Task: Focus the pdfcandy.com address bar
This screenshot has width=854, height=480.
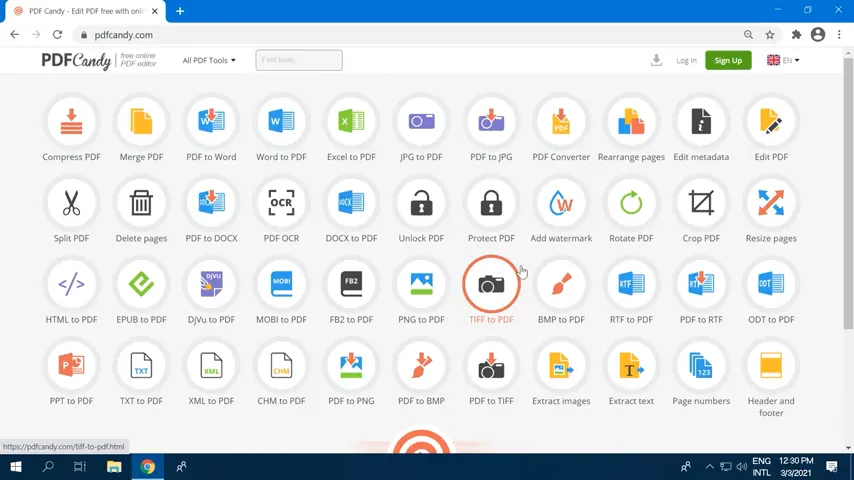Action: 408,35
